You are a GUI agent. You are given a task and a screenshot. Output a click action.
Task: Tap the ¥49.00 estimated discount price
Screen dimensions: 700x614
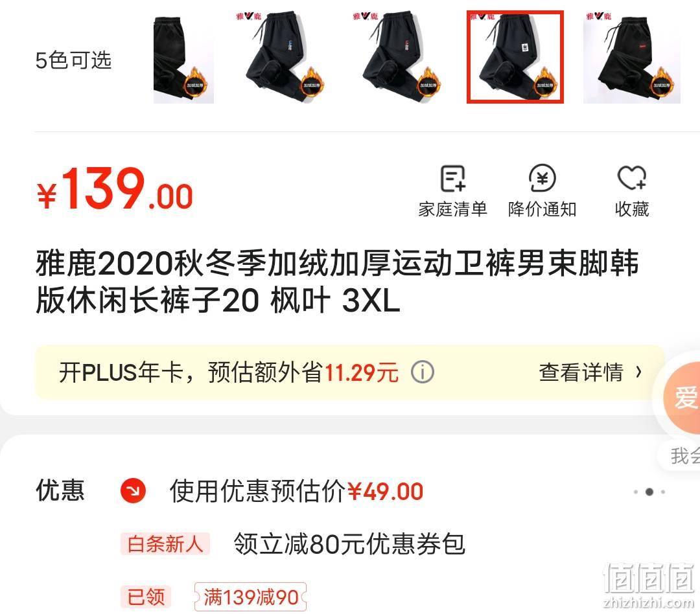385,492
